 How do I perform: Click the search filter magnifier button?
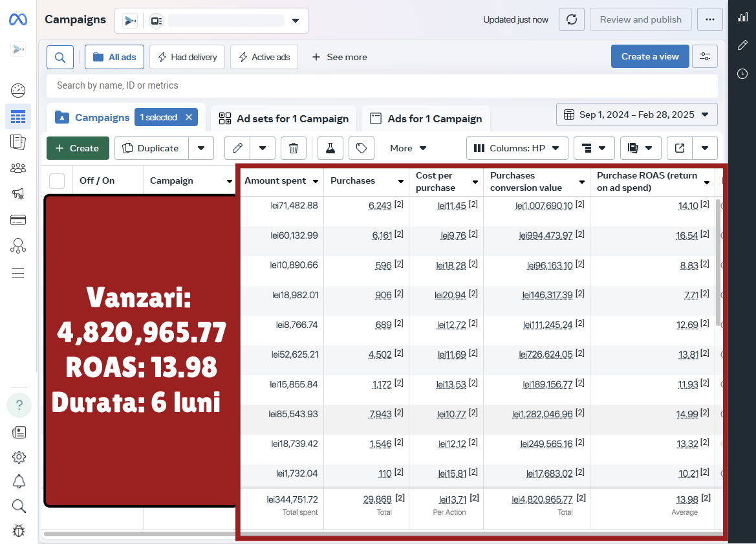pyautogui.click(x=59, y=58)
